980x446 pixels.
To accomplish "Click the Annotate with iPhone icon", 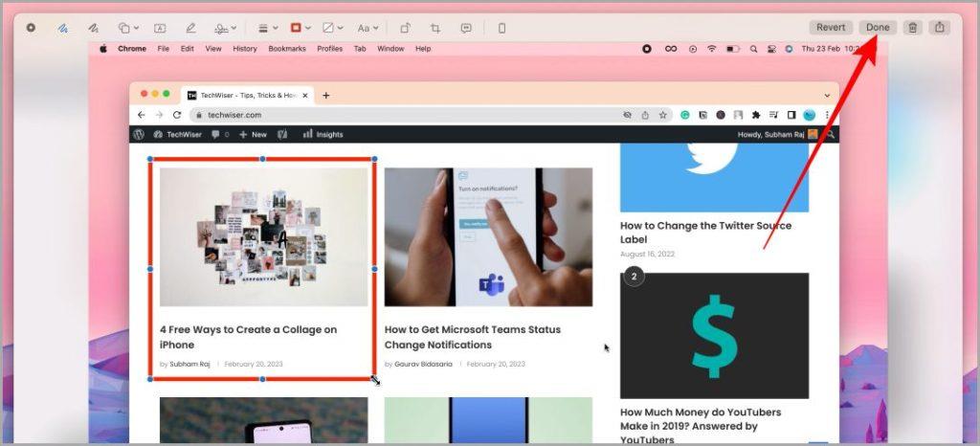I will [501, 28].
